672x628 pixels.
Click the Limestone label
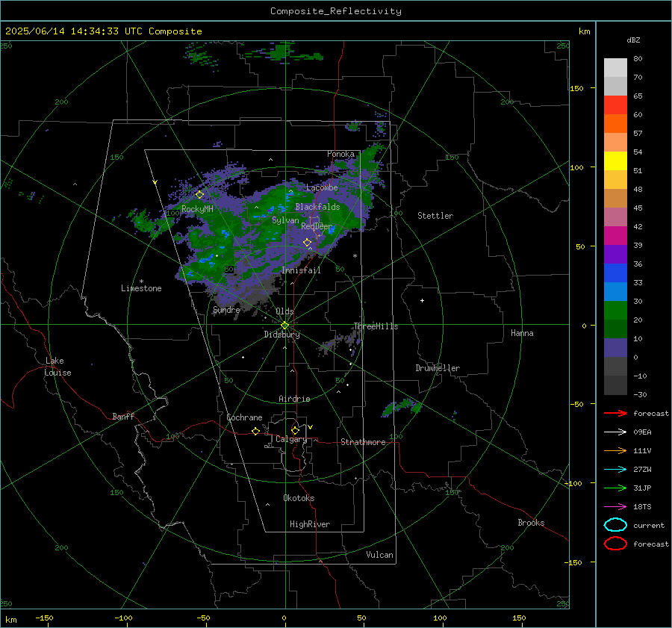141,288
